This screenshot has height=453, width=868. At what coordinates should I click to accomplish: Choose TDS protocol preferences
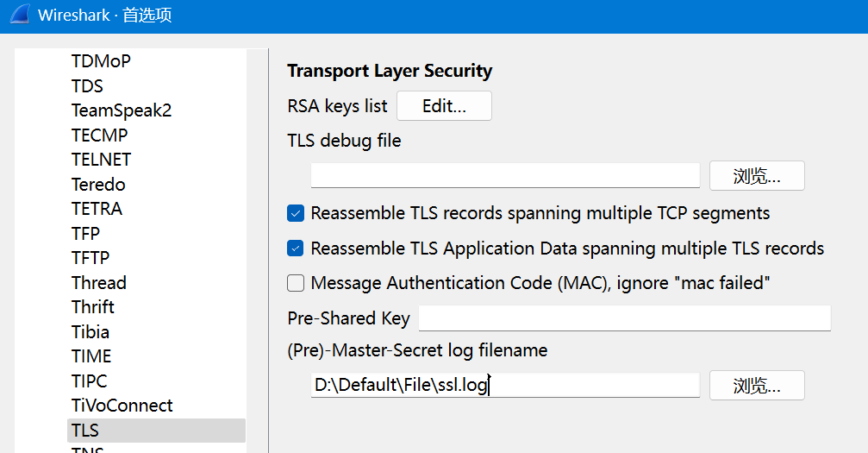pos(87,86)
